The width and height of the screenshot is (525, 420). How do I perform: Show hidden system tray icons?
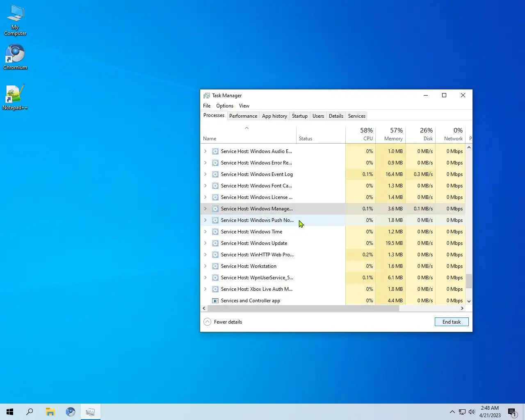tap(452, 412)
